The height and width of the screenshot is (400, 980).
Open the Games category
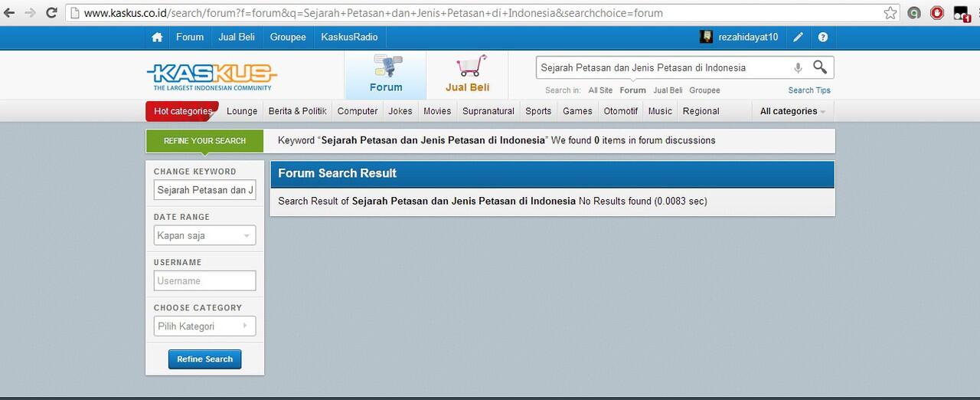pyautogui.click(x=577, y=111)
